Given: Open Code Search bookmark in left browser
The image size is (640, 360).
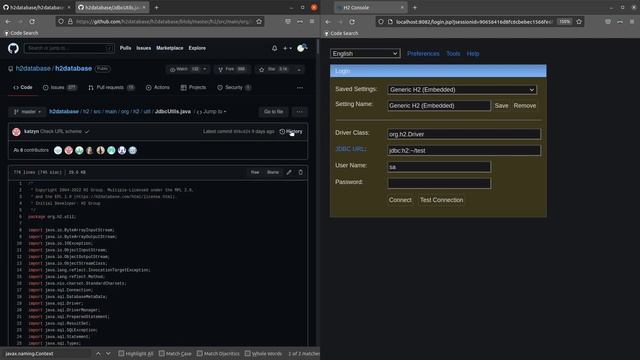Looking at the screenshot, I should click(x=21, y=33).
